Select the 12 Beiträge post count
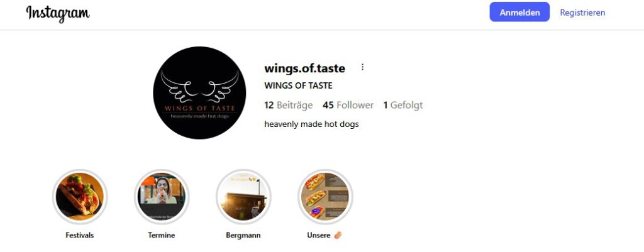Image resolution: width=644 pixels, height=252 pixels. pos(288,105)
